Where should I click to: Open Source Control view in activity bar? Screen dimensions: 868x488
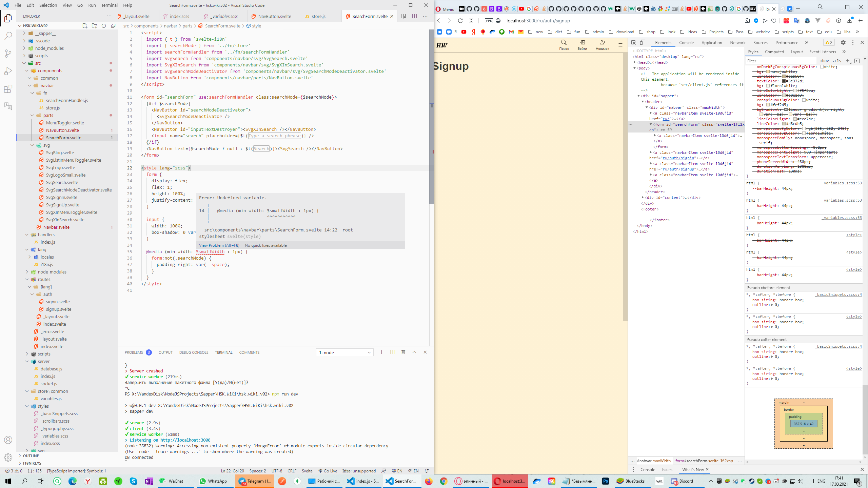[x=8, y=54]
